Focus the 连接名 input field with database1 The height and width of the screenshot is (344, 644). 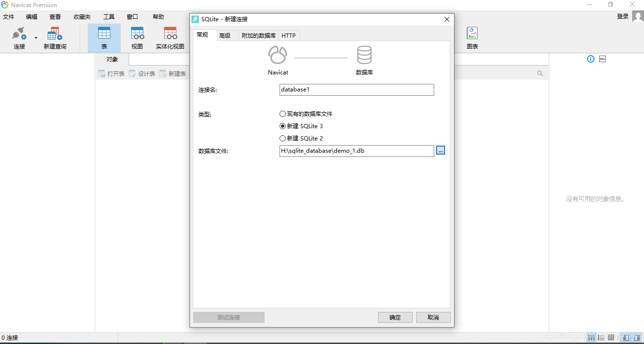pyautogui.click(x=356, y=90)
